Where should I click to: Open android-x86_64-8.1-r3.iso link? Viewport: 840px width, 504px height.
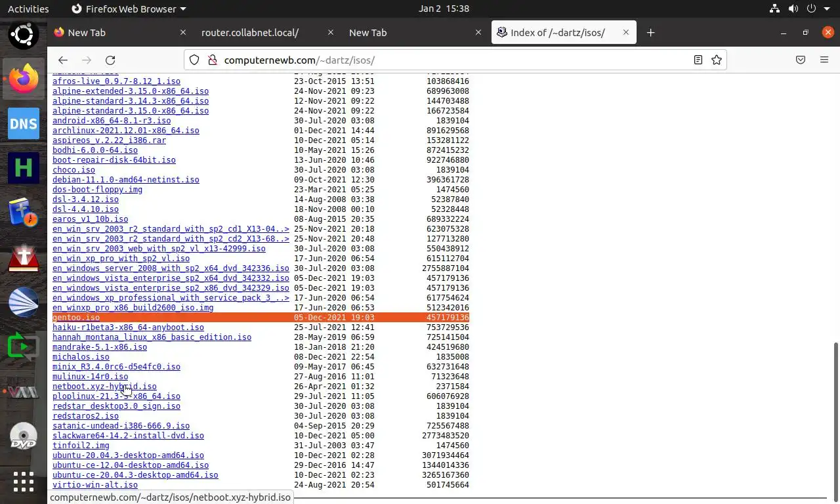coord(112,121)
